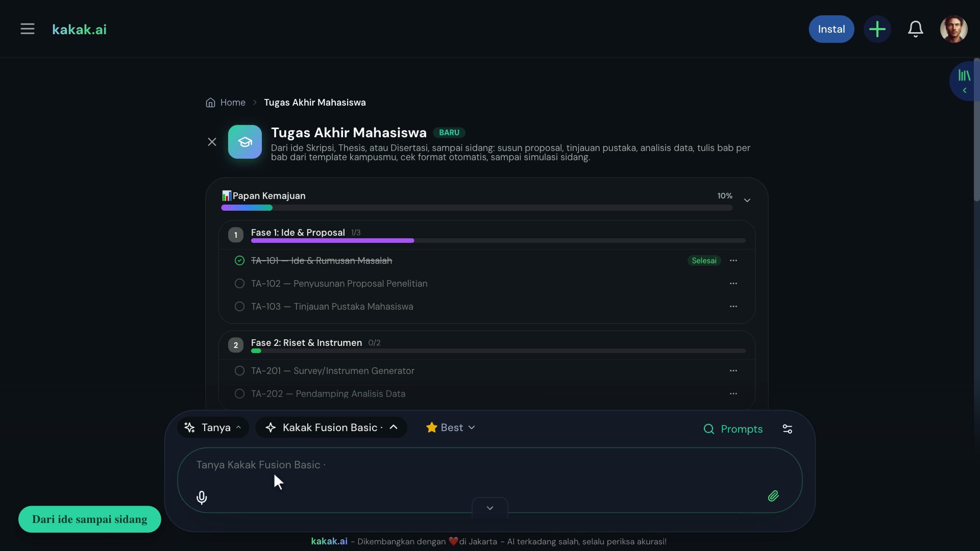The height and width of the screenshot is (551, 980).
Task: Click the home icon in breadcrumb
Action: (x=210, y=103)
